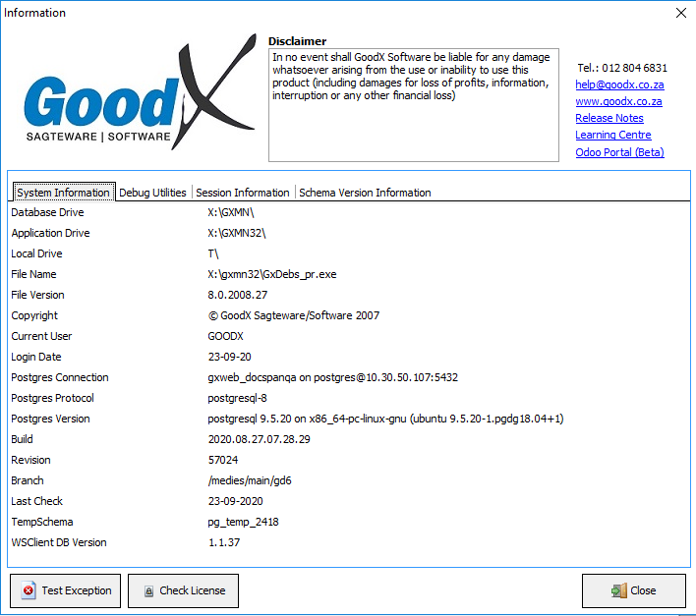
Task: Click the Database Drive label
Action: tap(47, 212)
